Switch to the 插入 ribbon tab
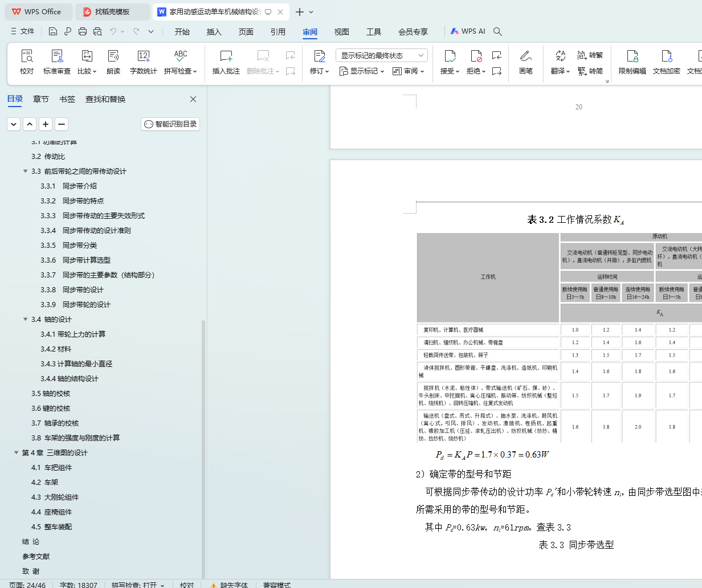The image size is (702, 588). tap(214, 31)
